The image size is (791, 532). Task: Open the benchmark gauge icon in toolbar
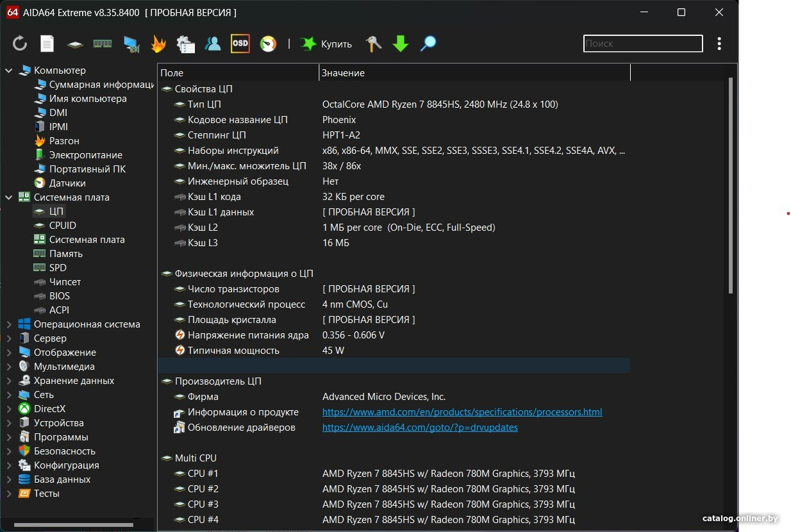point(268,44)
